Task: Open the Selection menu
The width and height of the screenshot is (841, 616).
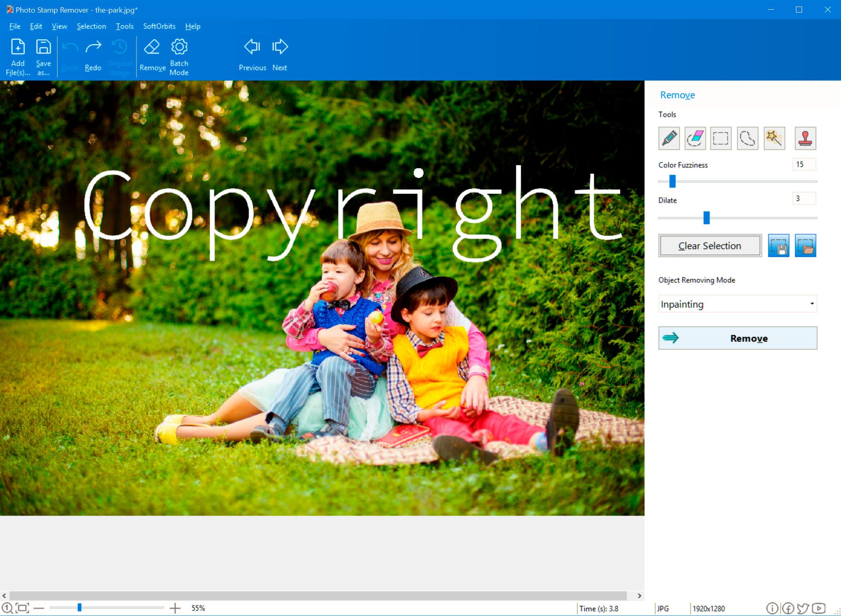Action: point(91,26)
